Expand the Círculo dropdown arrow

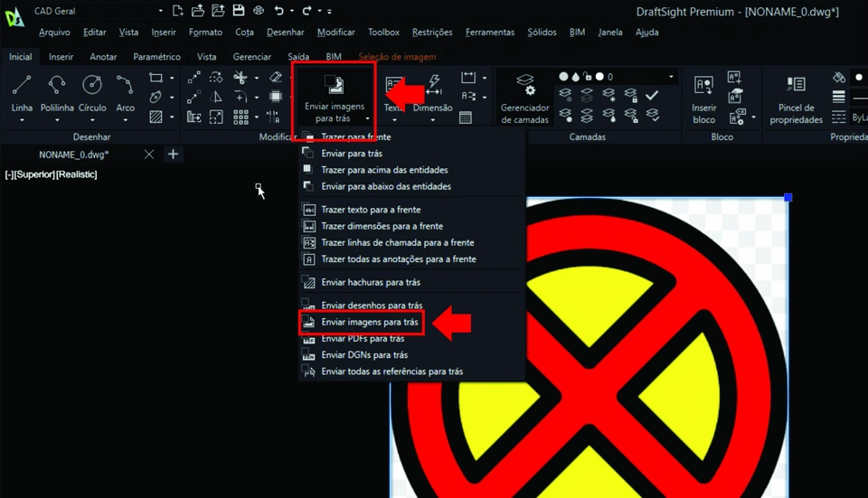pyautogui.click(x=92, y=119)
